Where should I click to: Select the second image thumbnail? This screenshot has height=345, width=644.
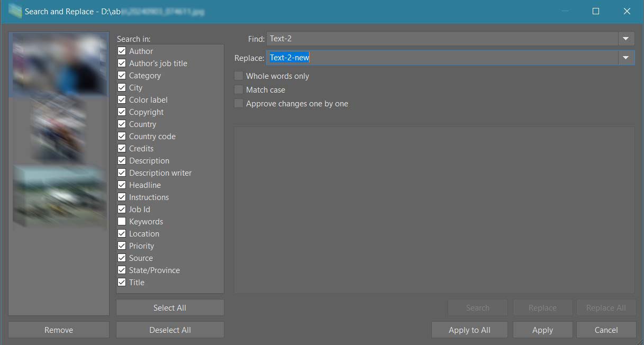(59, 131)
